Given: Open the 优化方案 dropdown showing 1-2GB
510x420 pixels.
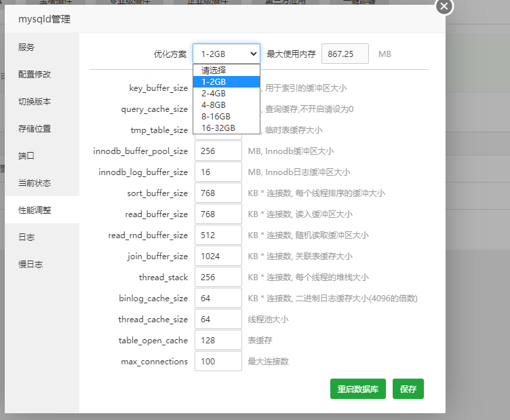Looking at the screenshot, I should (227, 54).
